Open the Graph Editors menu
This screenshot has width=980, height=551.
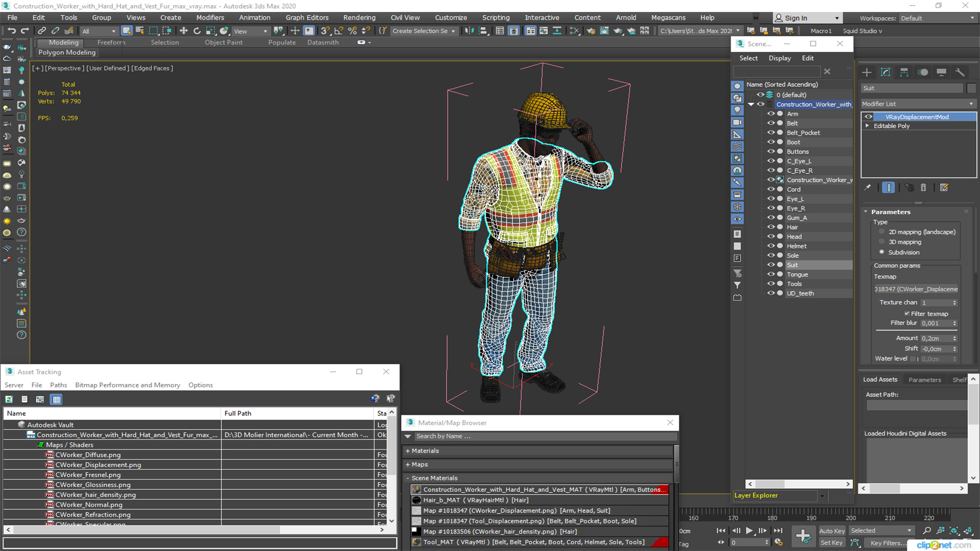[x=307, y=17]
